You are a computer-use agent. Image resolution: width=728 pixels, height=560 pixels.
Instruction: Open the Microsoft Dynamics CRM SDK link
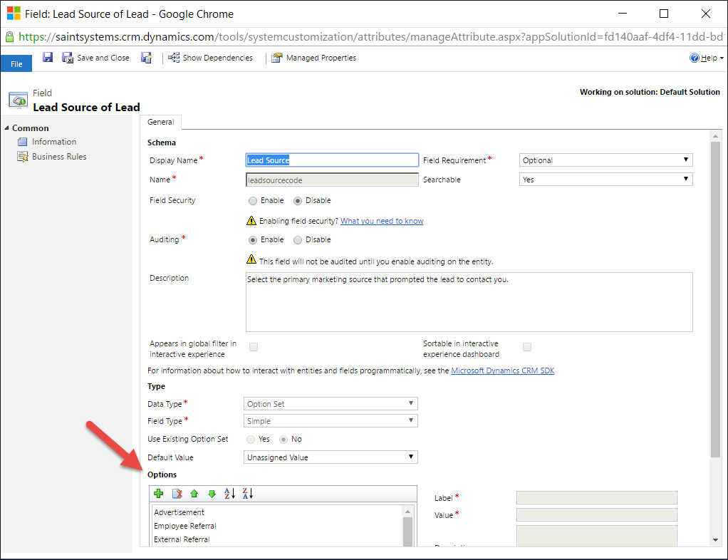(502, 370)
